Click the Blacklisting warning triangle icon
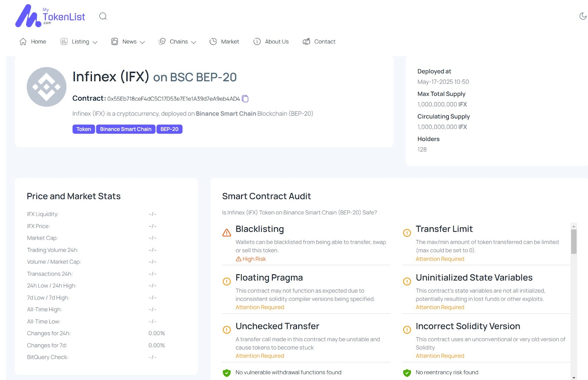Screen dimensions: 588x380 pyautogui.click(x=227, y=233)
